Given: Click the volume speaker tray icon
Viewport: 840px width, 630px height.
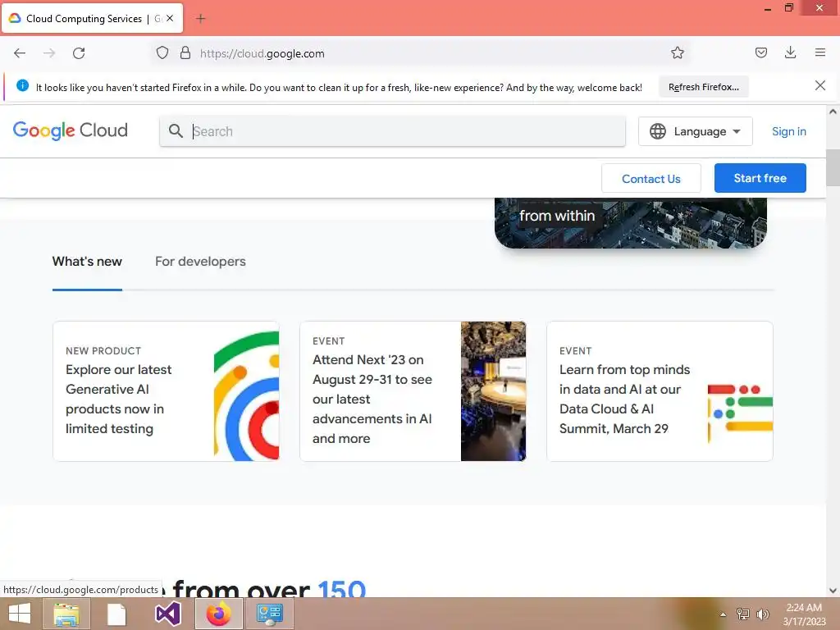Looking at the screenshot, I should coord(762,614).
